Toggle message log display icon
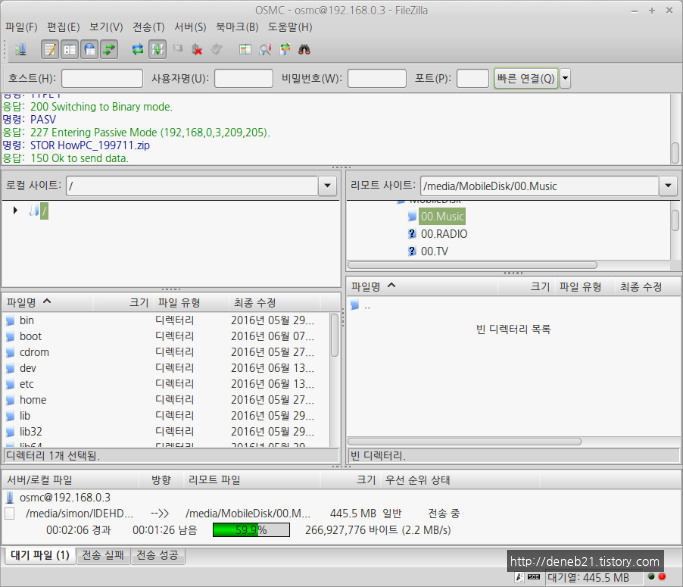 coord(50,49)
